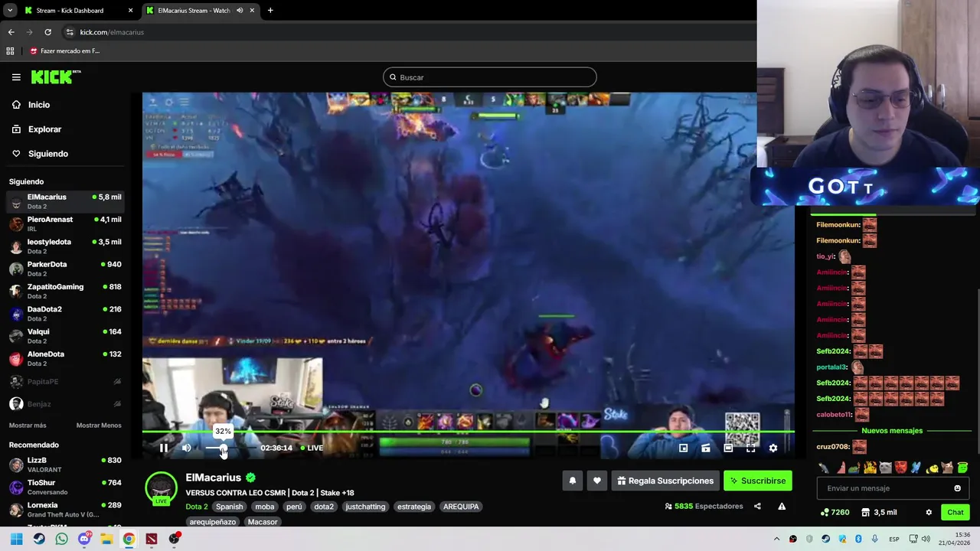The height and width of the screenshot is (551, 980).
Task: Reload the page in the browser toolbar
Action: click(47, 32)
